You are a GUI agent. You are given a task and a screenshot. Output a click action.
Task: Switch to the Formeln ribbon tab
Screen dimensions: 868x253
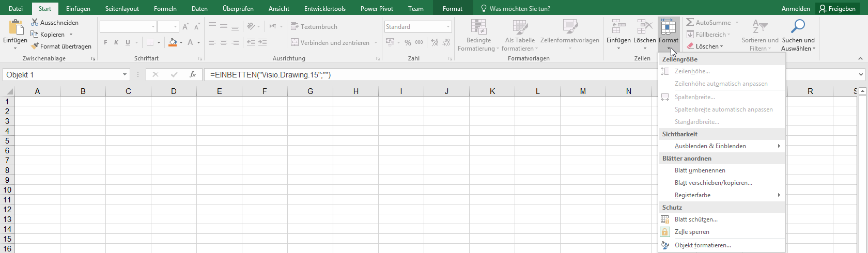[165, 8]
